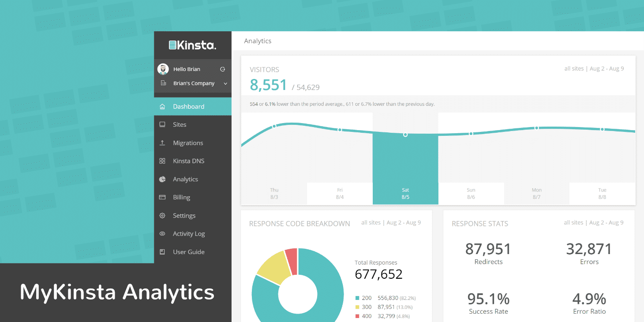View the Activity Log
This screenshot has width=644, height=322.
click(x=193, y=234)
